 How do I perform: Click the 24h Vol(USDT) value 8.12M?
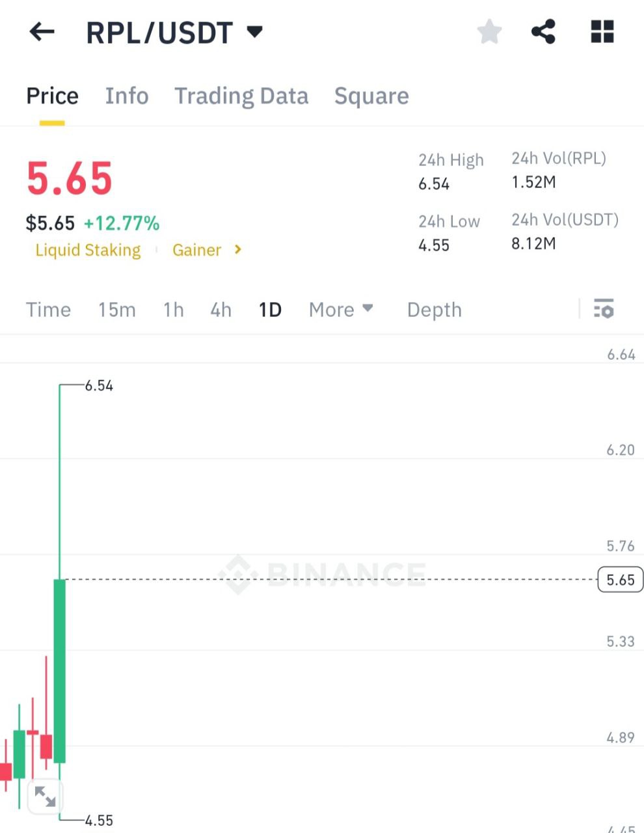click(533, 243)
